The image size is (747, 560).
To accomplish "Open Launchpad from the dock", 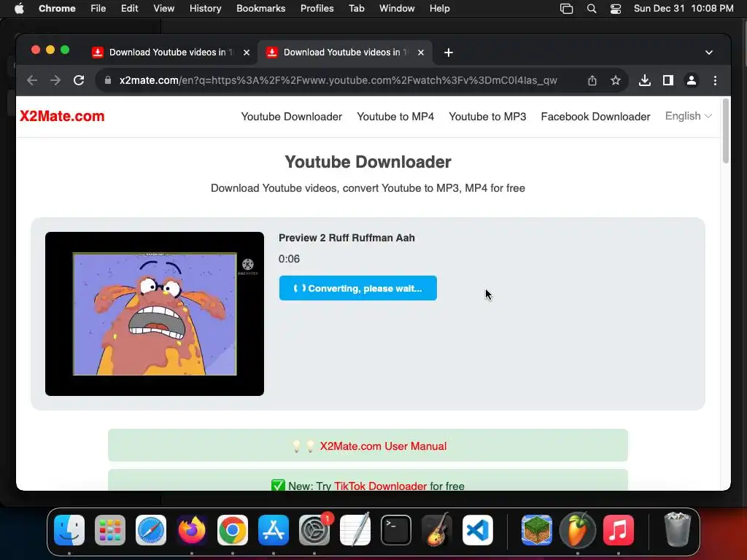I will (x=110, y=530).
